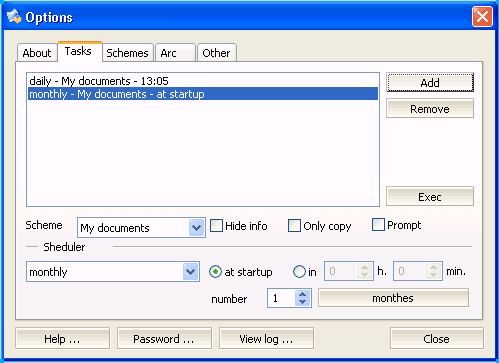The height and width of the screenshot is (363, 499).
Task: Increase hours with the up spinner arrow
Action: [365, 267]
